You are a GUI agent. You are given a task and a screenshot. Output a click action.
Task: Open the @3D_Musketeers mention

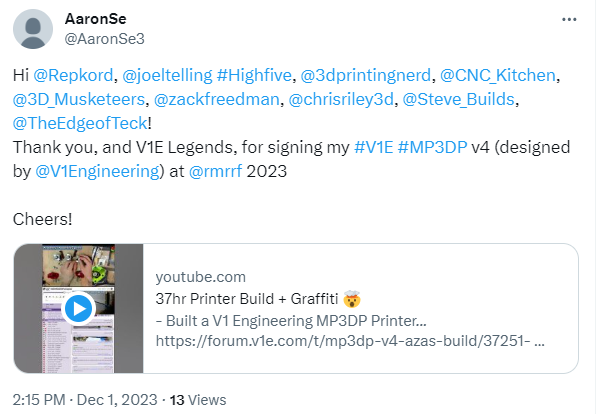click(x=79, y=99)
